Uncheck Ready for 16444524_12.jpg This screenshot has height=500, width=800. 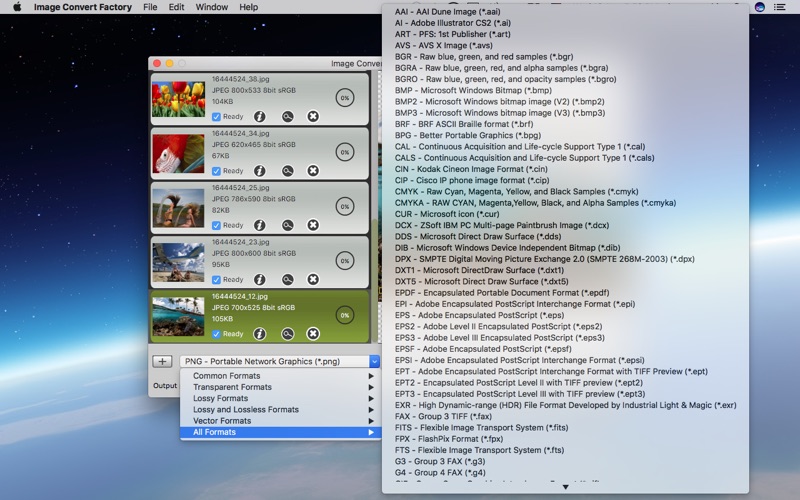(x=216, y=334)
